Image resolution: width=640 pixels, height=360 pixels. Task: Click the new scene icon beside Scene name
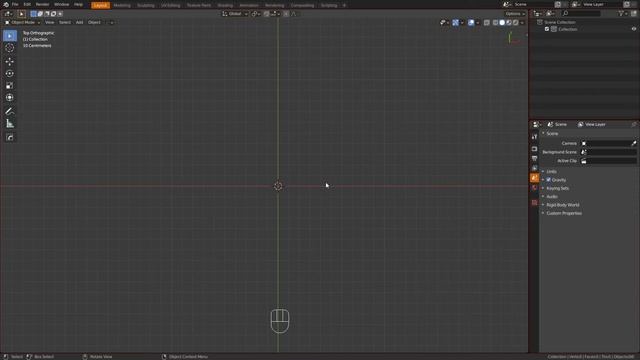click(x=558, y=4)
